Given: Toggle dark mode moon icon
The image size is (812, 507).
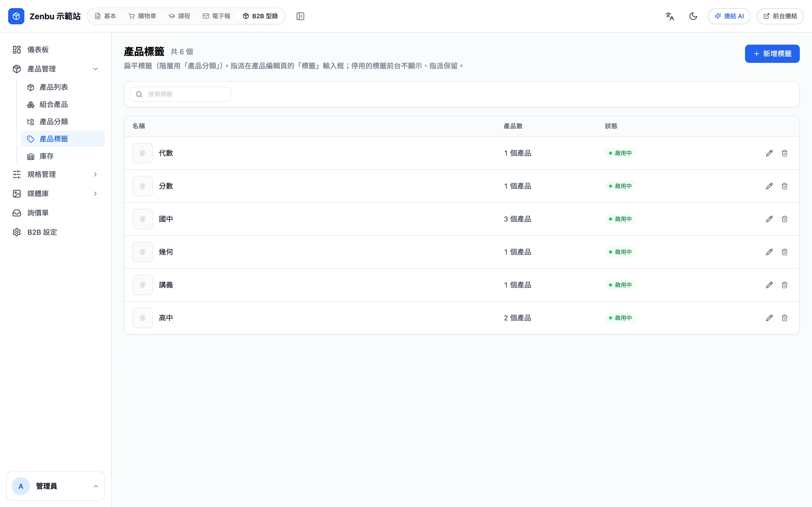Looking at the screenshot, I should [x=693, y=16].
